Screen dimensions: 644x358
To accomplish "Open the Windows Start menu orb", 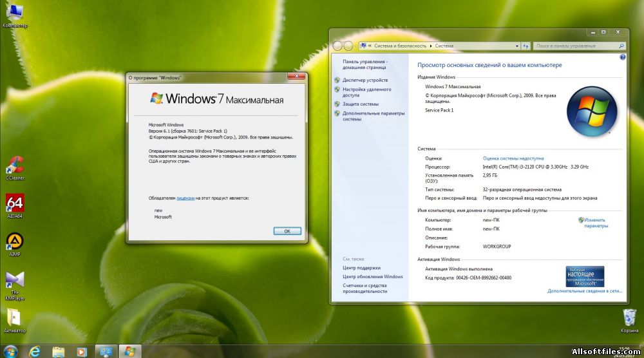I will click(10, 352).
